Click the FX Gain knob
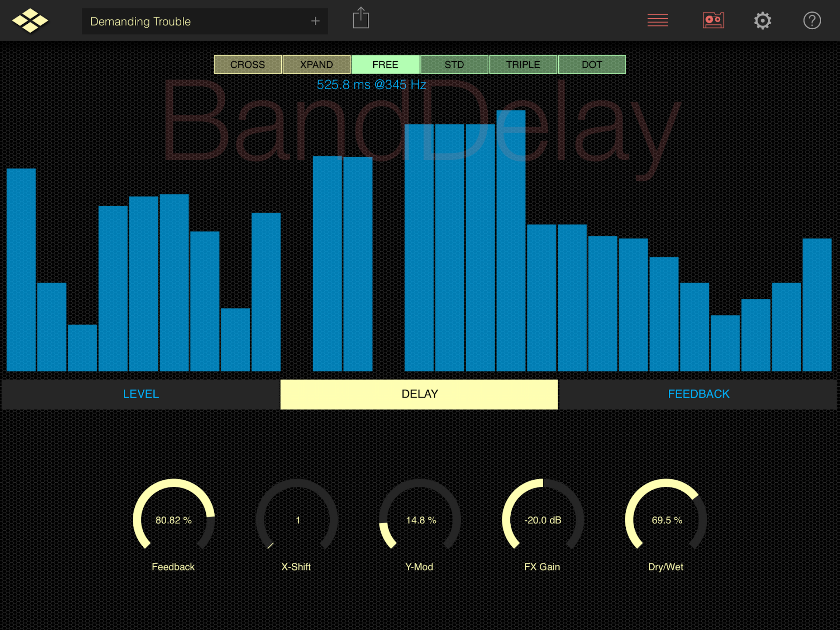This screenshot has width=840, height=630. [x=543, y=520]
